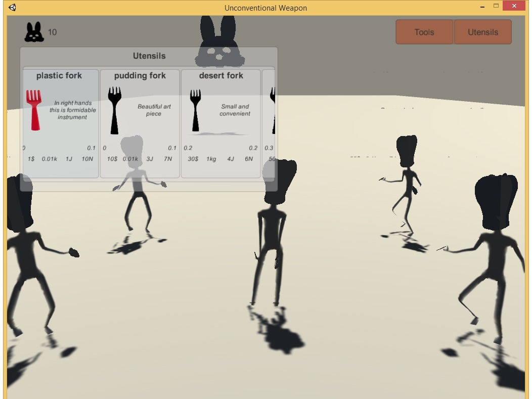The height and width of the screenshot is (399, 532).
Task: Click the desert fork 6N stat
Action: pos(249,159)
